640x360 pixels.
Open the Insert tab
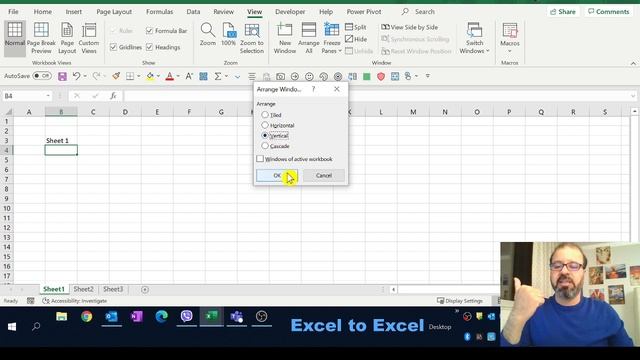pyautogui.click(x=73, y=12)
